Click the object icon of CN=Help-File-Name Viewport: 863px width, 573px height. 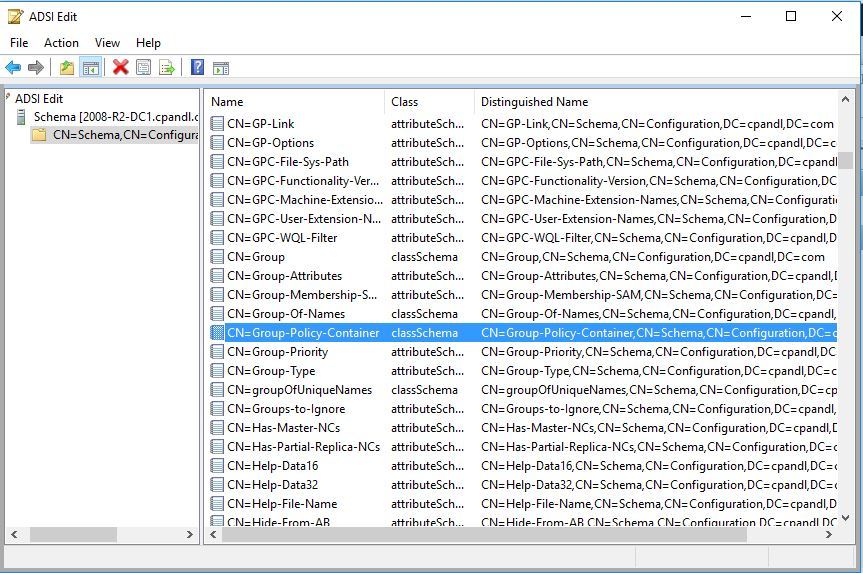coord(217,504)
